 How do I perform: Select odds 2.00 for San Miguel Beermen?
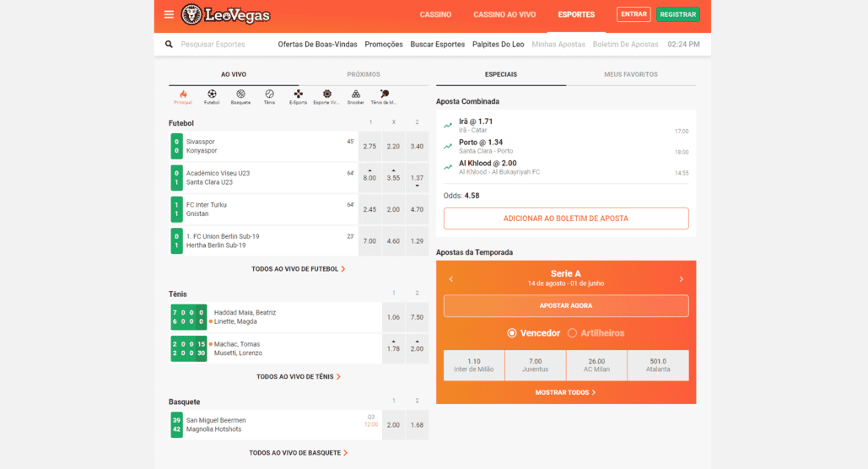[394, 425]
